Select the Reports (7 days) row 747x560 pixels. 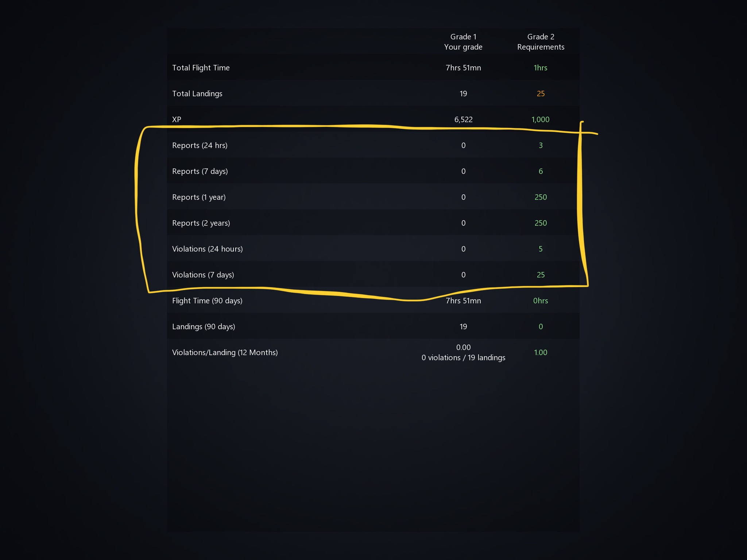[373, 171]
